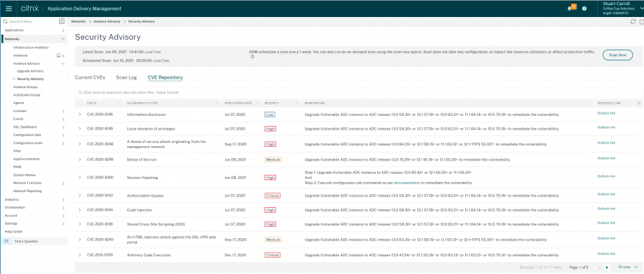This screenshot has height=274, width=644.
Task: Select CVE Repository tab
Action: tap(165, 77)
